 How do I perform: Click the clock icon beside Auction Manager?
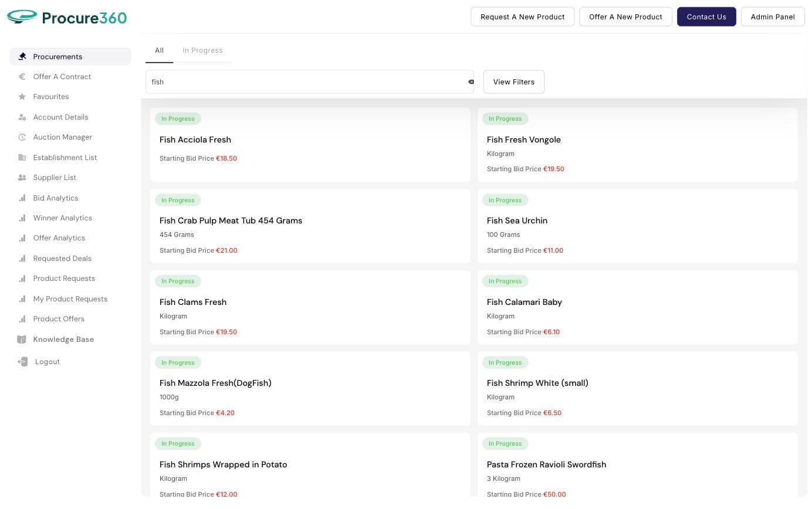pos(22,137)
